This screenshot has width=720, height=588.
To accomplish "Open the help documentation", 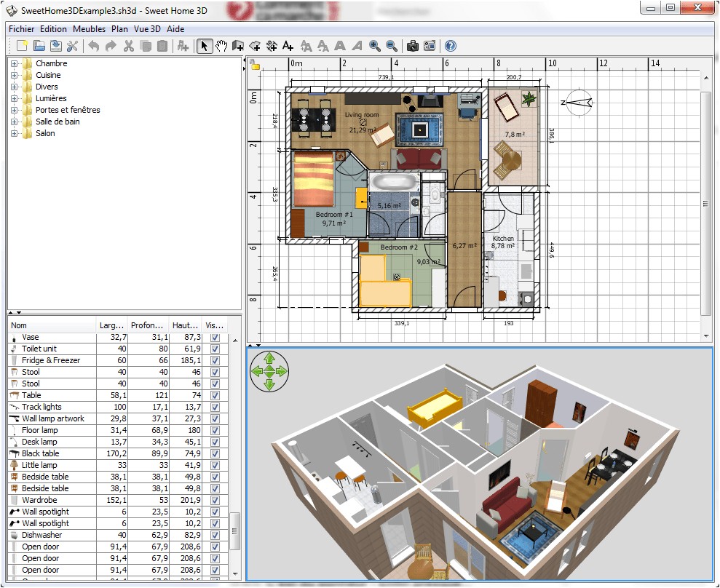I will 450,45.
